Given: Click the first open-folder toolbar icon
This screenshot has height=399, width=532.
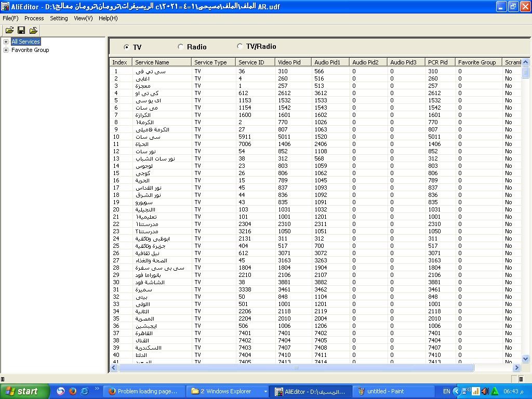Looking at the screenshot, I should pyautogui.click(x=9, y=30).
